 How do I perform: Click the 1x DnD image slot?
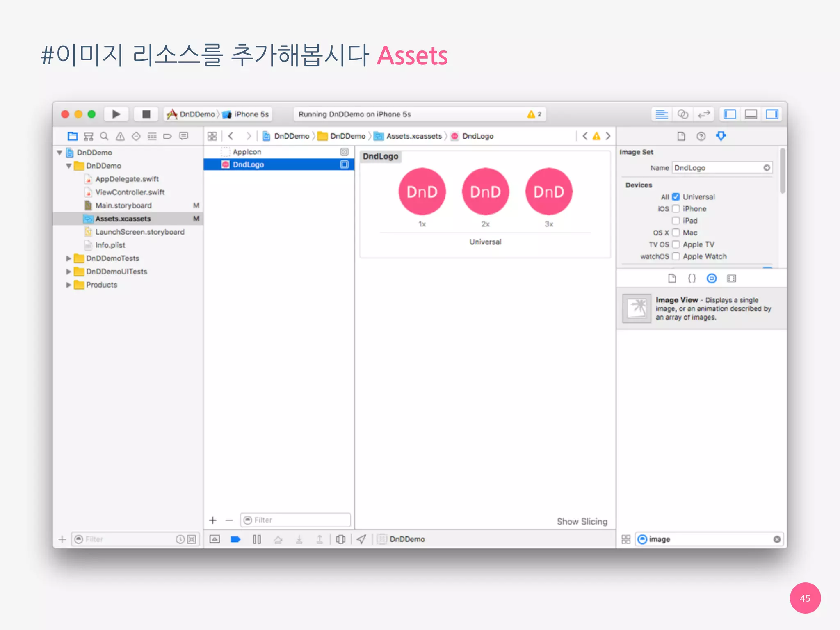(x=422, y=192)
